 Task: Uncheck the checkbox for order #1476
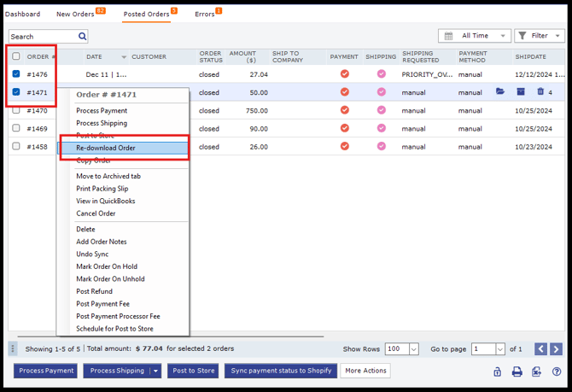point(16,74)
